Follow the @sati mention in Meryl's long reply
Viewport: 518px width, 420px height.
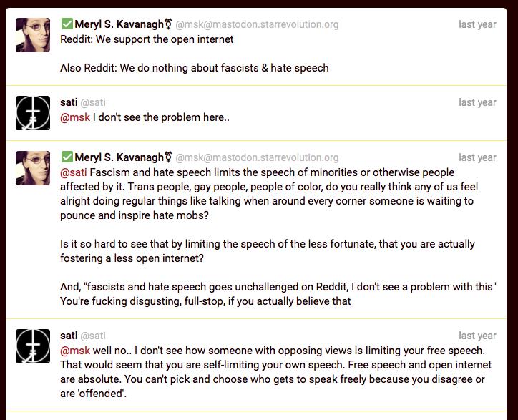(x=74, y=172)
